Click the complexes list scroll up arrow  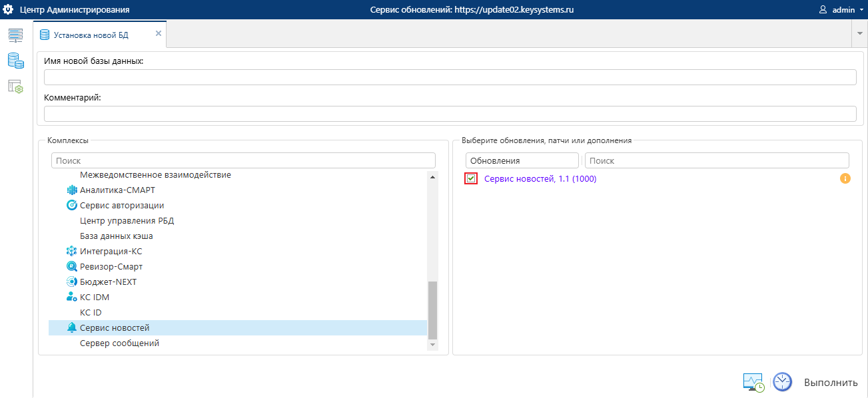(432, 177)
